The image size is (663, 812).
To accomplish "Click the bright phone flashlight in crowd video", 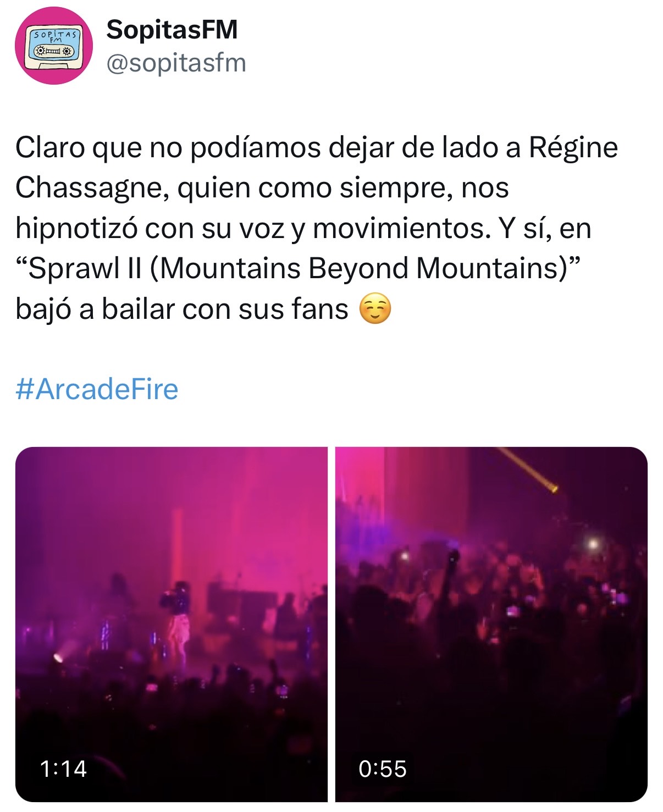I will click(593, 544).
